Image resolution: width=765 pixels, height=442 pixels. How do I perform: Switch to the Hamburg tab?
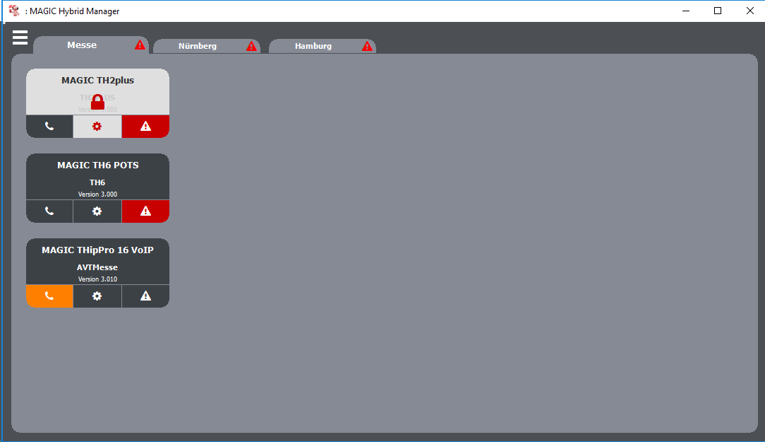(x=313, y=46)
